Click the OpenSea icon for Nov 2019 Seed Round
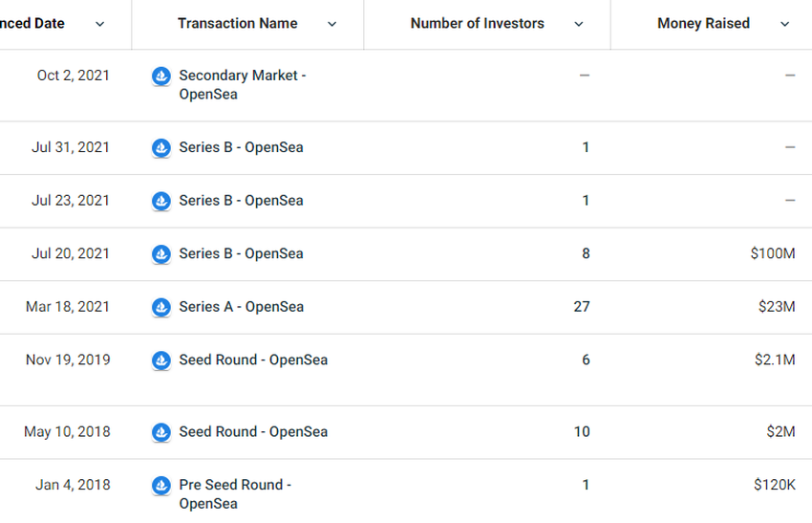This screenshot has width=812, height=523. pos(161,360)
